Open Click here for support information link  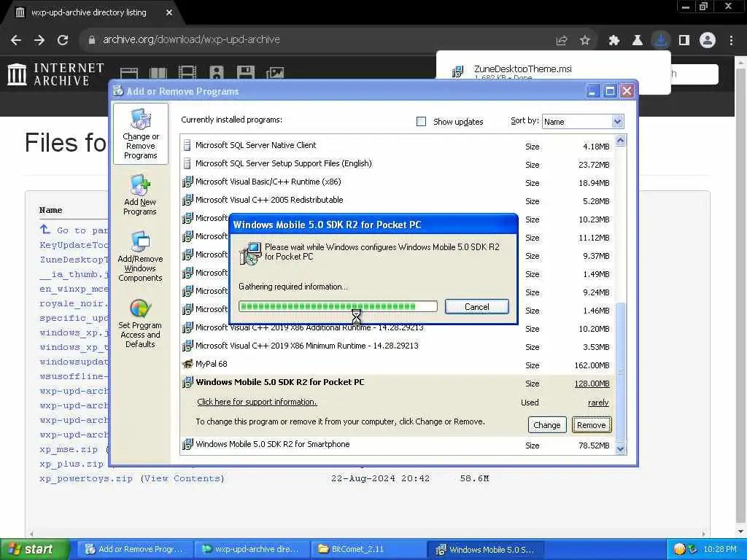257,402
